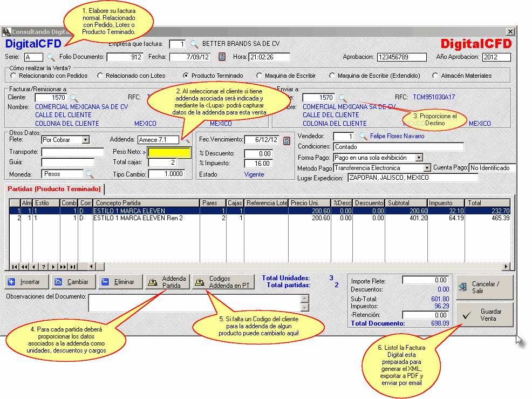The height and width of the screenshot is (399, 532).
Task: Choose the Producto Terminado radio button
Action: [x=186, y=76]
